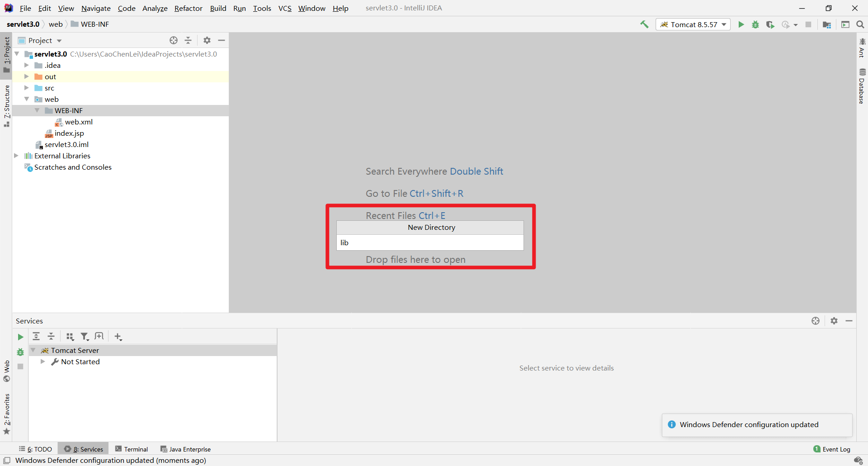Image resolution: width=868 pixels, height=466 pixels.
Task: Click the Group By icon in Services toolbar
Action: [70, 336]
